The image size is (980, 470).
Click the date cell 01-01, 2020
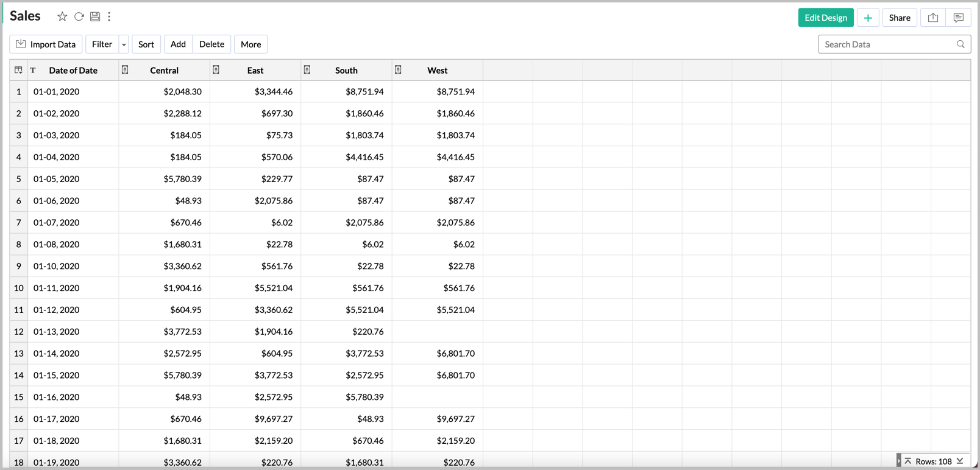pyautogui.click(x=73, y=92)
